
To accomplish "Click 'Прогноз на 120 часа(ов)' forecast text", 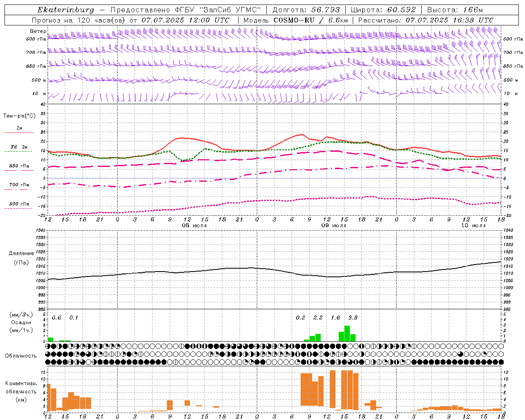I will coord(79,20).
